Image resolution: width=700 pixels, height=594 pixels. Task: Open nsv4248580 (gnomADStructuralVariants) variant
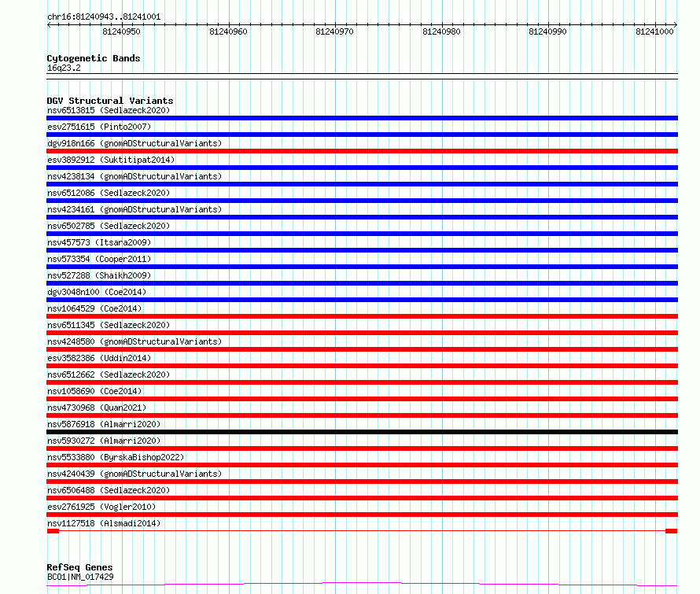134,341
